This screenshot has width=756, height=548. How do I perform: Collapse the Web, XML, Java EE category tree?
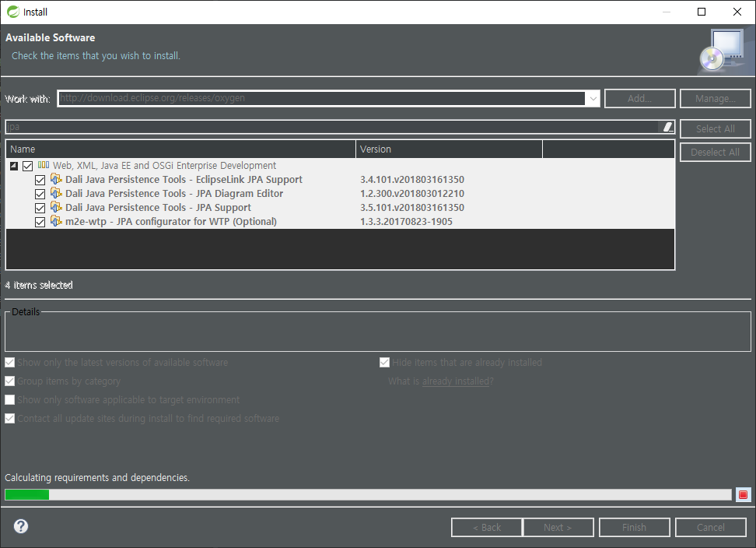(x=14, y=166)
